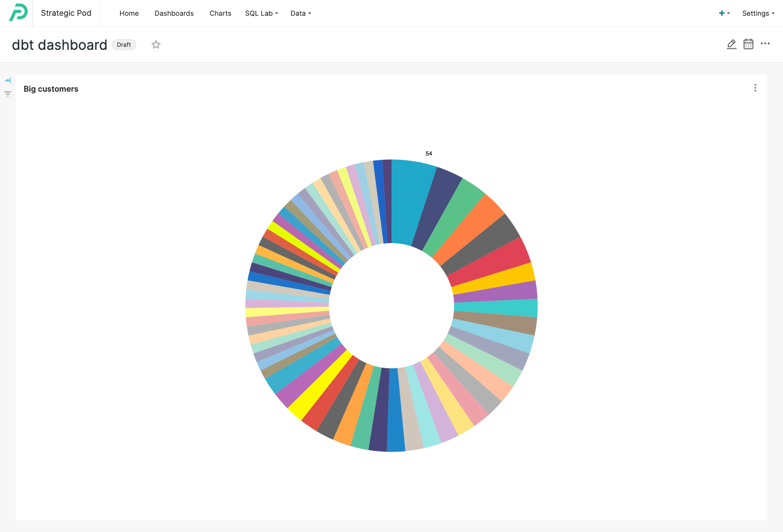Click the Big customers chart title
Image resolution: width=783 pixels, height=532 pixels.
pos(51,89)
